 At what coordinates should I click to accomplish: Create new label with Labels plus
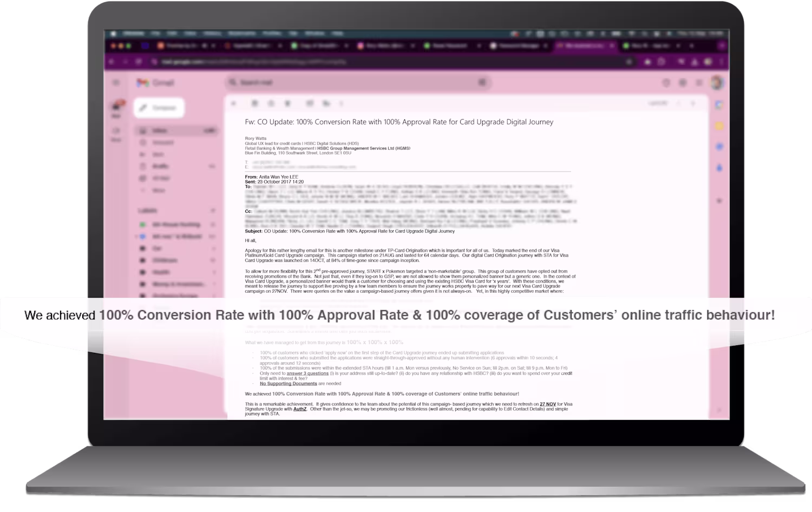pos(213,211)
